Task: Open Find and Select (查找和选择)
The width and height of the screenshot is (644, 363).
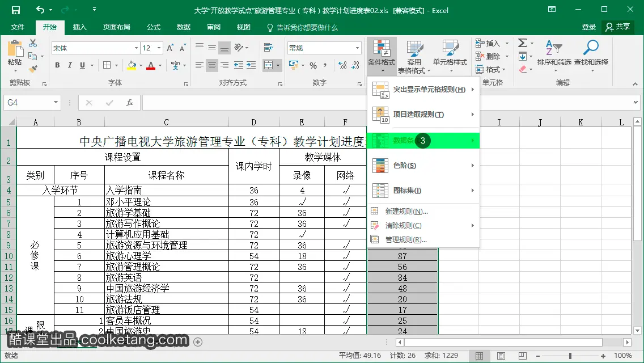Action: pos(591,56)
